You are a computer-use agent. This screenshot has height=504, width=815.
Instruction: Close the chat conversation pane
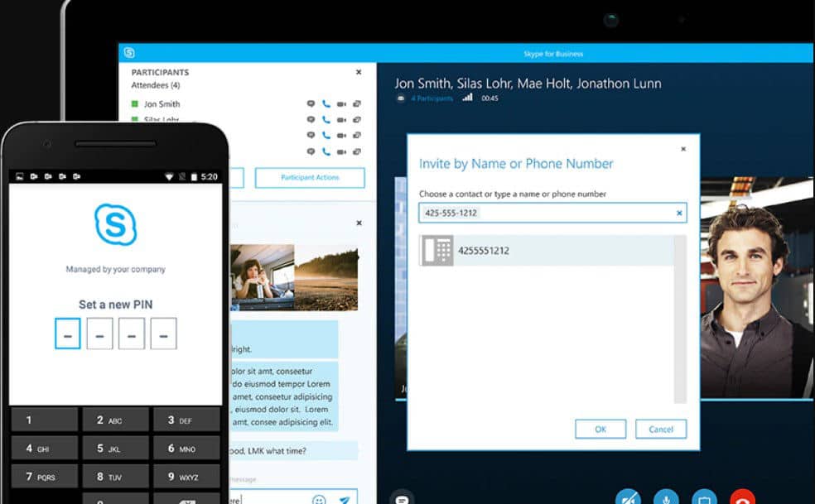click(359, 223)
